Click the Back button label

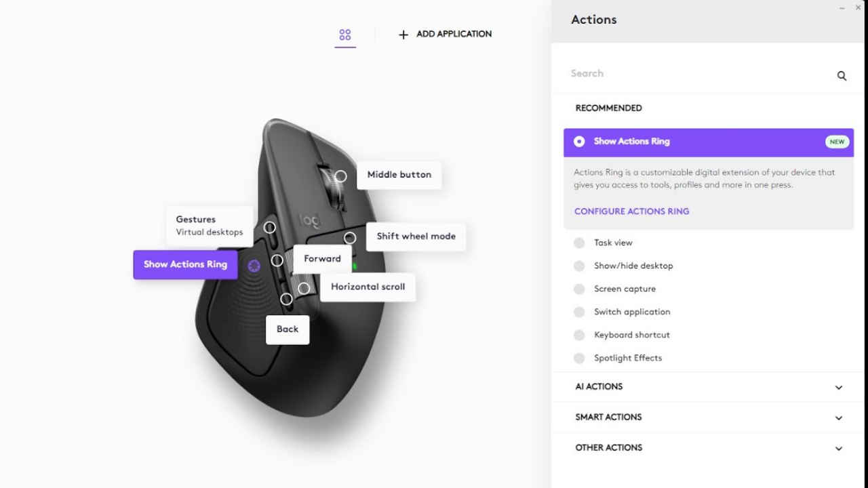click(288, 329)
